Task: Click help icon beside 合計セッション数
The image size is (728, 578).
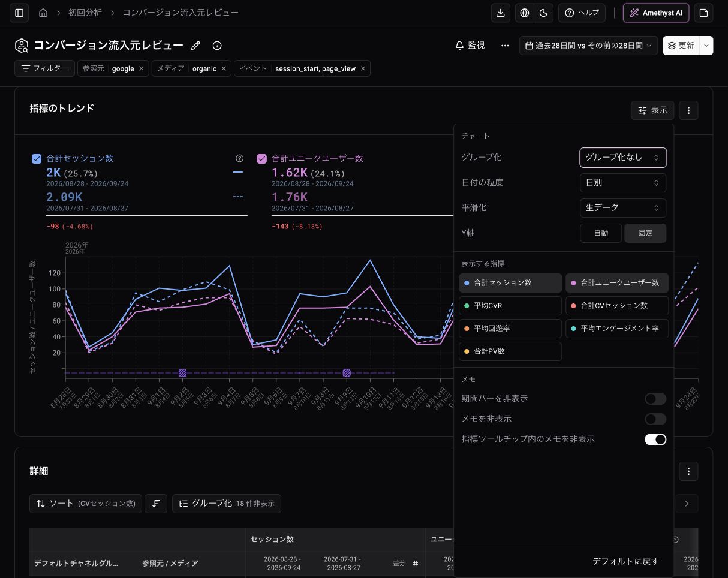Action: (x=240, y=158)
